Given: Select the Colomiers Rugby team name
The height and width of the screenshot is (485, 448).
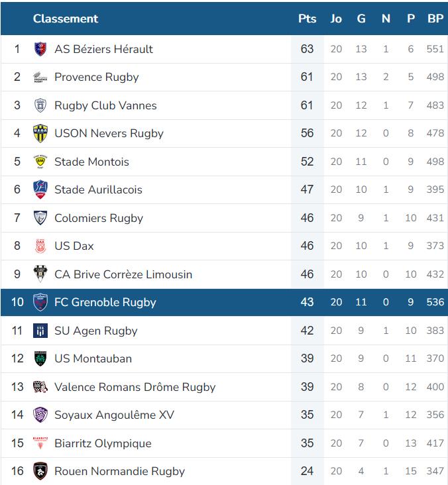Looking at the screenshot, I should tap(99, 218).
